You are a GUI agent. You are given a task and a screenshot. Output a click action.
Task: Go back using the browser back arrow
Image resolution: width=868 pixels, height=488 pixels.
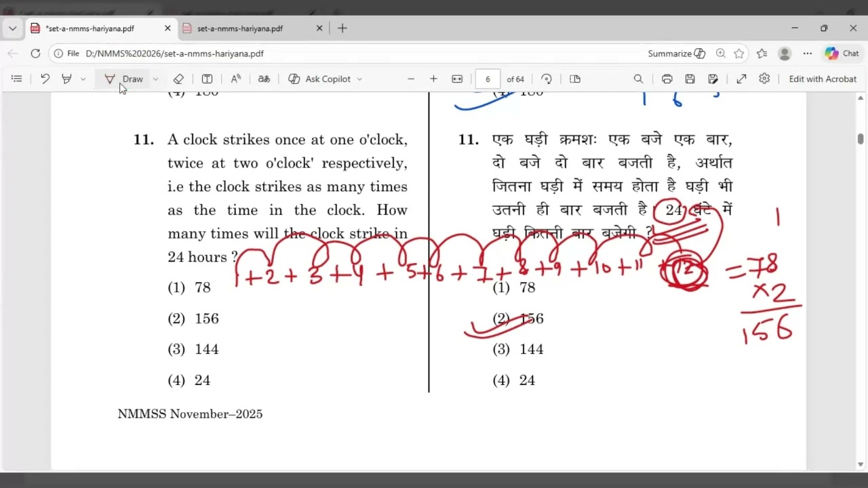point(13,54)
